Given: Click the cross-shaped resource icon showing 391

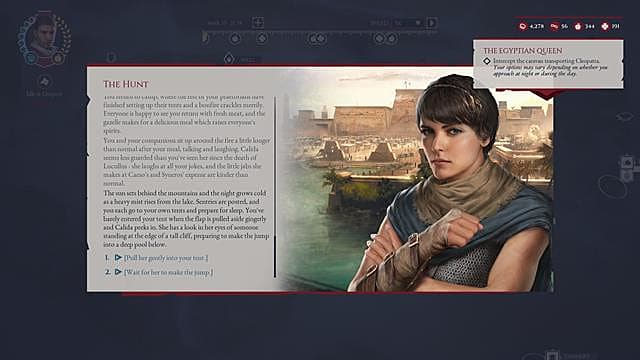Looking at the screenshot, I should tap(605, 26).
